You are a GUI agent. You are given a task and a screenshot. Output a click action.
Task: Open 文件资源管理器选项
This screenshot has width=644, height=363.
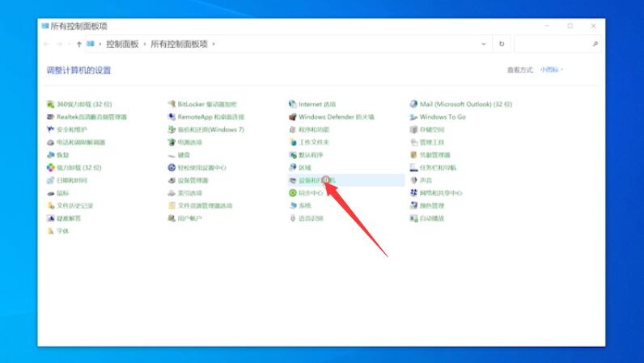click(200, 205)
